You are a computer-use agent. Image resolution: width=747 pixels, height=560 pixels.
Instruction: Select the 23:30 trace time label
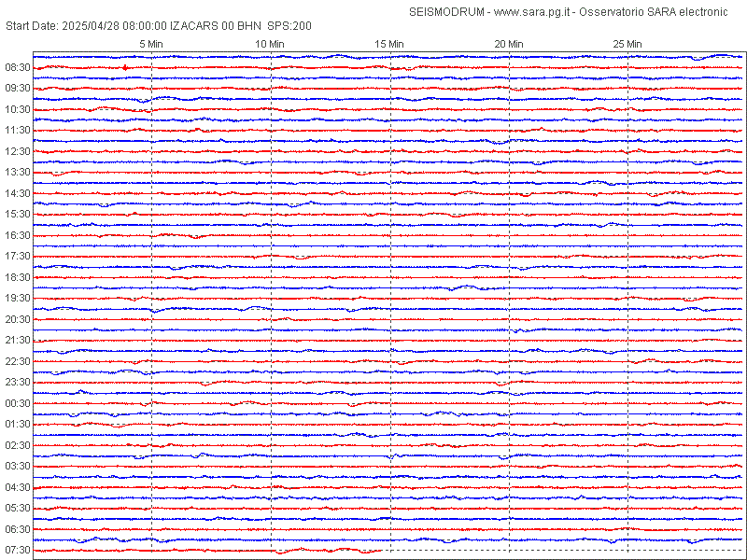click(x=18, y=383)
